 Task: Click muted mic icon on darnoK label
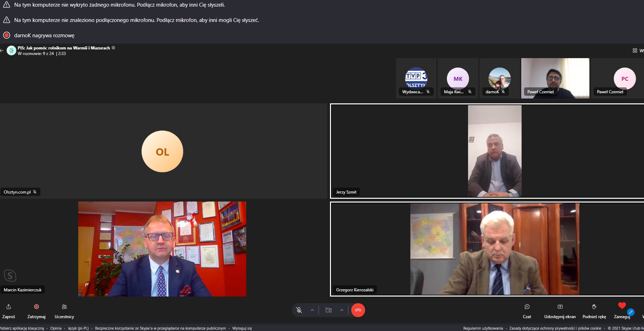point(503,92)
